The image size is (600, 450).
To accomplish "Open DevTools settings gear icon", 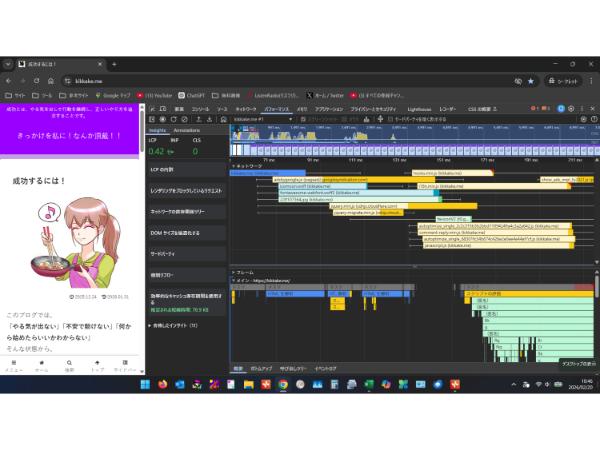I will point(573,107).
